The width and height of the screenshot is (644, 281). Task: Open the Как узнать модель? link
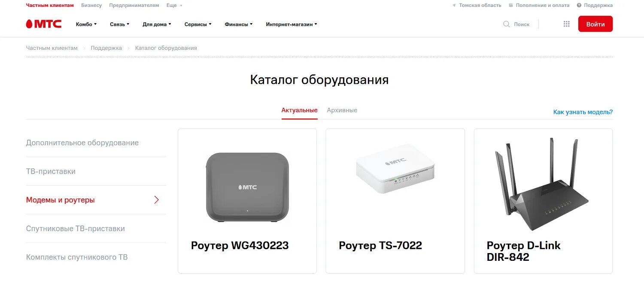(x=583, y=112)
